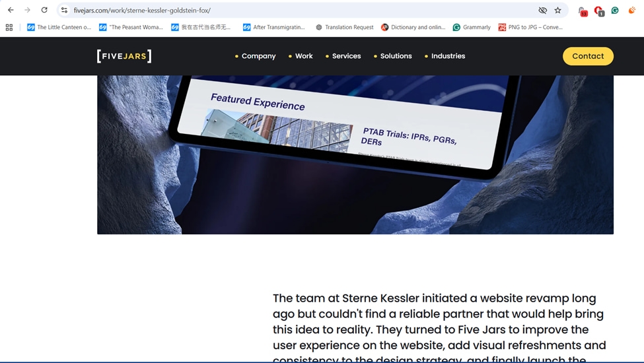Open PNG to JPG converter bookmark
The image size is (644, 363).
[530, 27]
